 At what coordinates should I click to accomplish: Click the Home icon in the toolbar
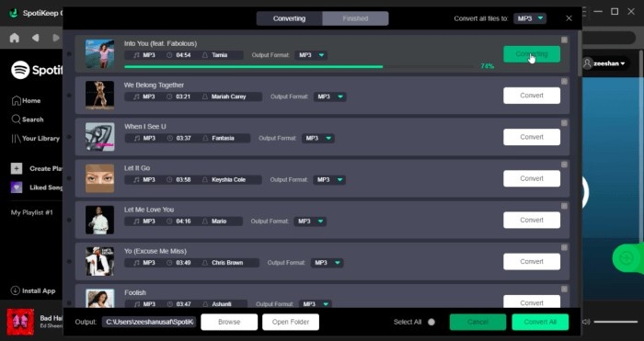(x=15, y=38)
